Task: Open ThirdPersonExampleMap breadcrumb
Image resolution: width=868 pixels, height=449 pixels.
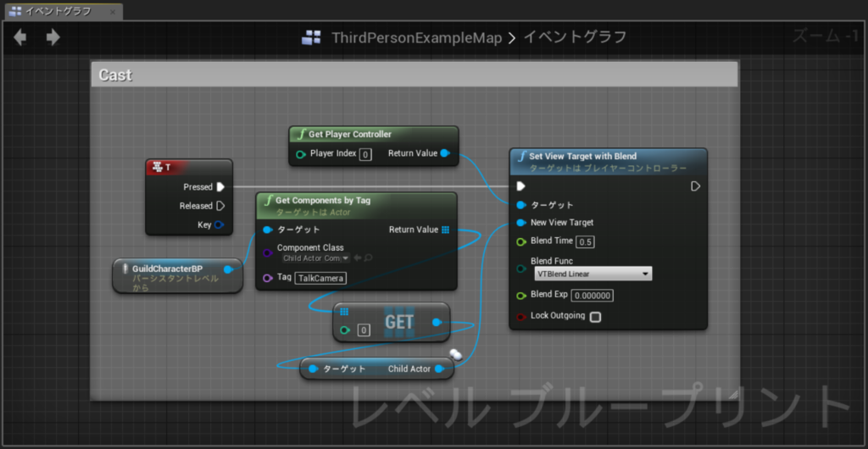Action: [x=417, y=37]
